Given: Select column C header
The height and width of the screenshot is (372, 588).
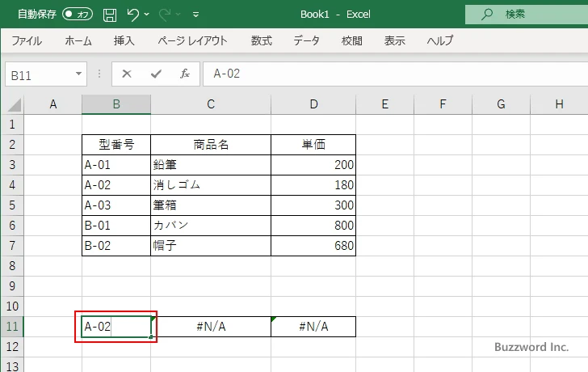Looking at the screenshot, I should click(x=211, y=104).
